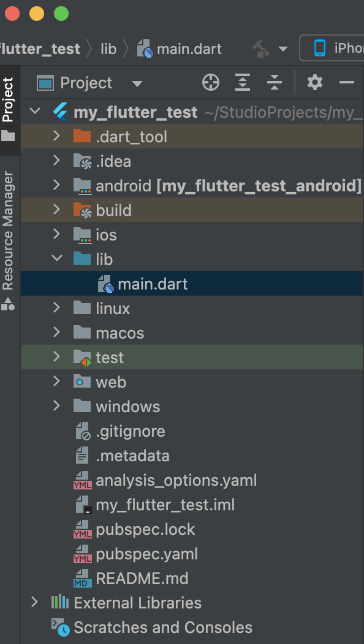Click the Dart file icon of main.dart
Image resolution: width=364 pixels, height=644 pixels.
[x=105, y=284]
